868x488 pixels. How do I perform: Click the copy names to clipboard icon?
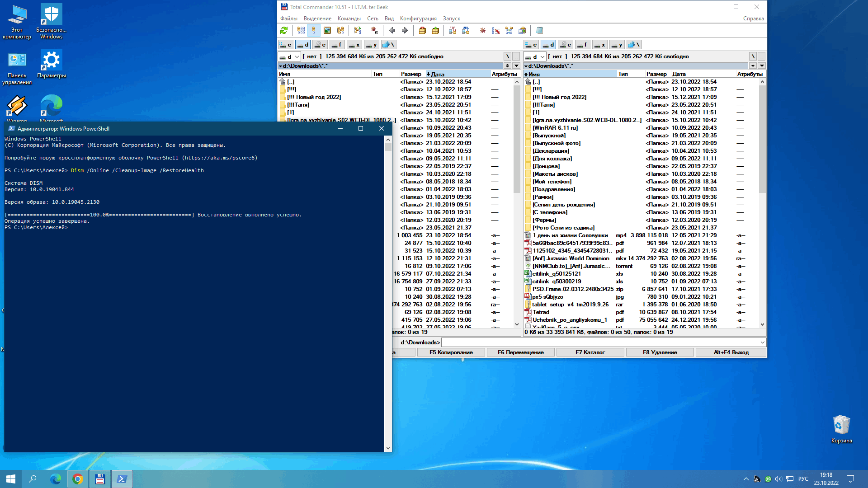point(522,30)
